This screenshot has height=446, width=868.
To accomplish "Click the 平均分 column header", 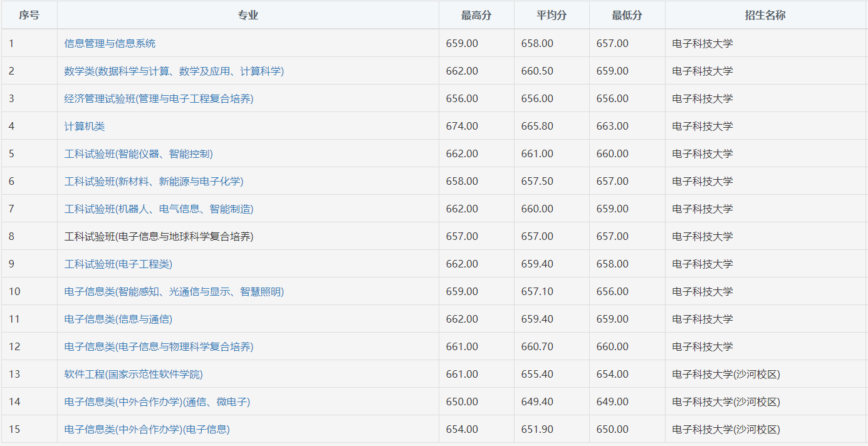I will pos(552,15).
